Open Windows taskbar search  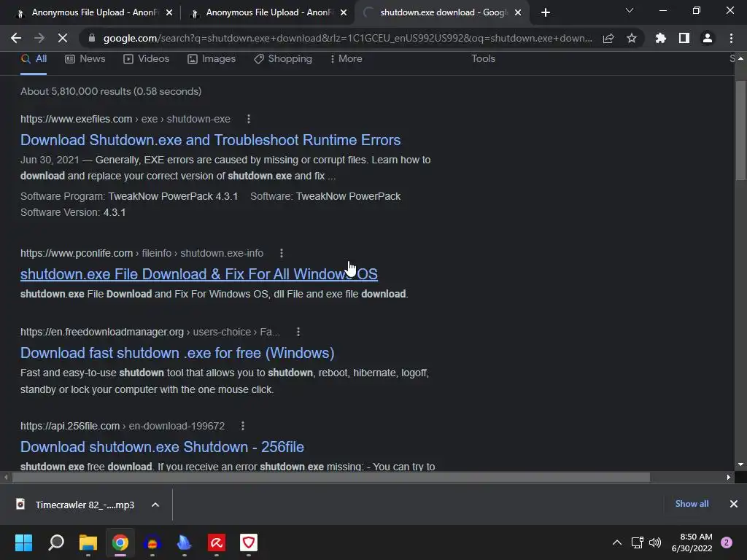(56, 542)
